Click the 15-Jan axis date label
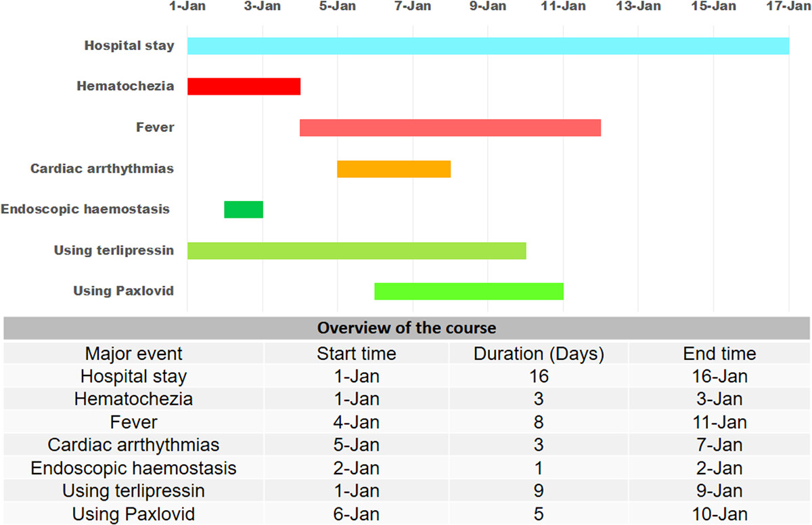The height and width of the screenshot is (525, 812). tap(713, 7)
